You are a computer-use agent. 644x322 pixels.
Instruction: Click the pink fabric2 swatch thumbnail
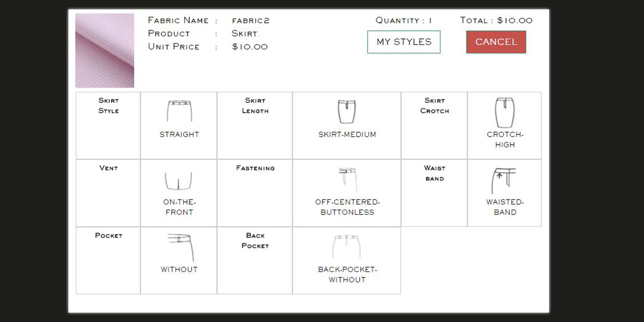coord(105,51)
